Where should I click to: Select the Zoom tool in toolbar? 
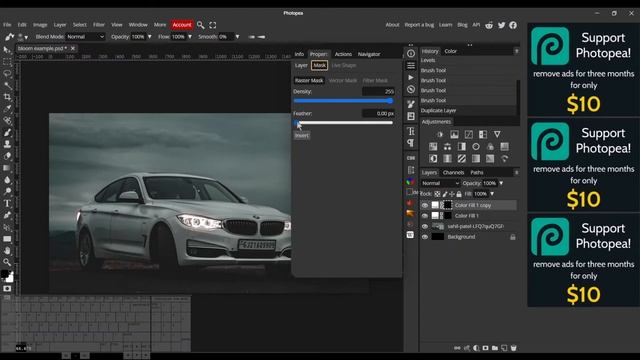[7, 262]
